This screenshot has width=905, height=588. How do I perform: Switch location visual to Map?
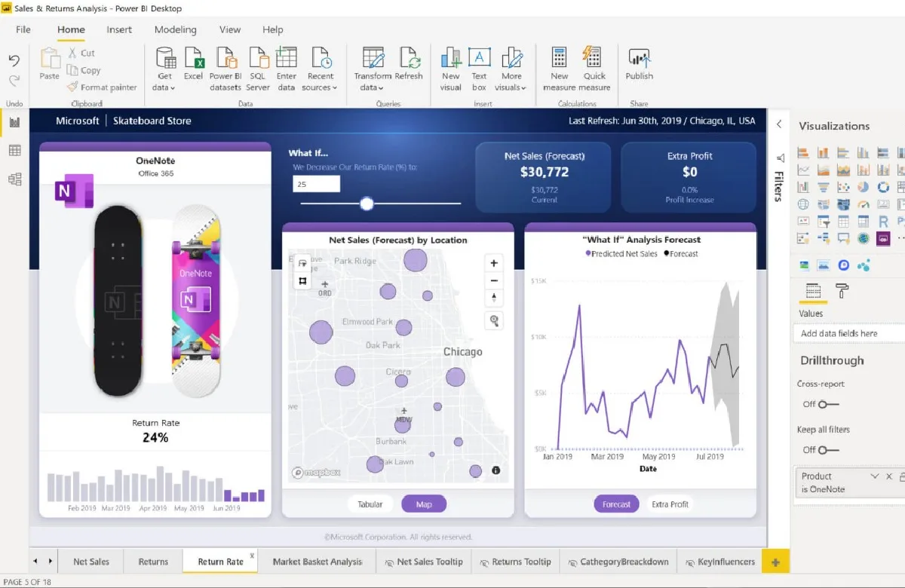point(424,504)
